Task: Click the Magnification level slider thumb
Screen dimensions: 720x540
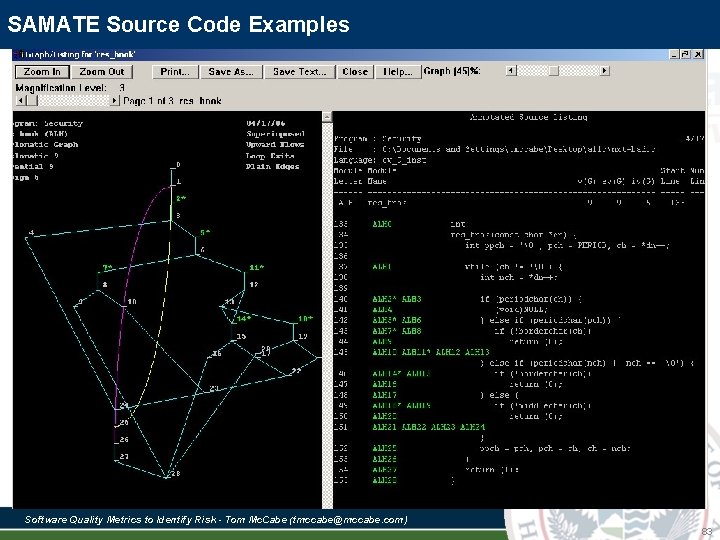Action: (x=32, y=100)
